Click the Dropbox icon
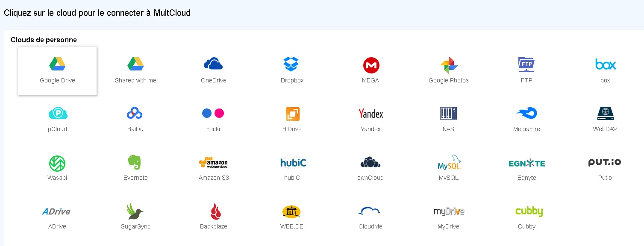 pos(291,64)
